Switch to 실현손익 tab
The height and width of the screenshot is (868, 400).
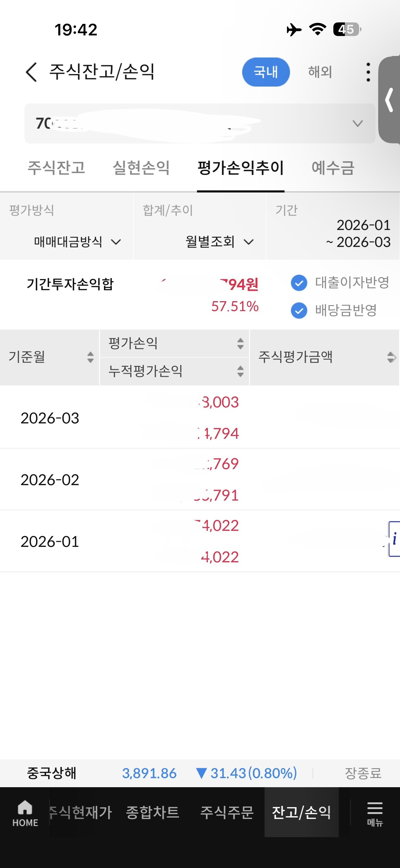141,167
